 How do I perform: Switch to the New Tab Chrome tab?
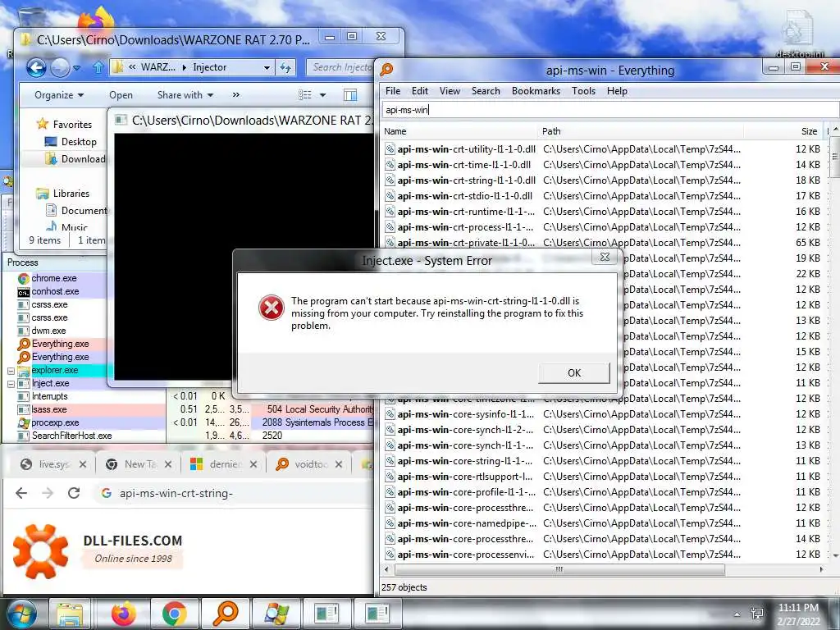point(138,464)
